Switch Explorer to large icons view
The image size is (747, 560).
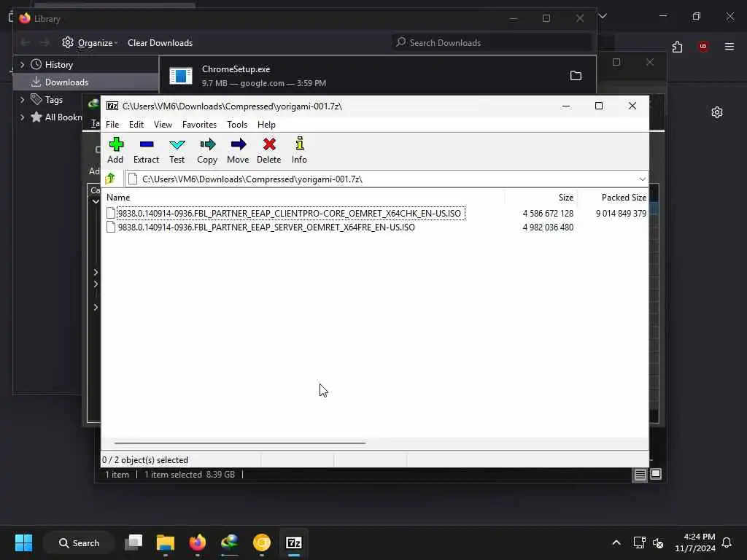click(x=656, y=474)
